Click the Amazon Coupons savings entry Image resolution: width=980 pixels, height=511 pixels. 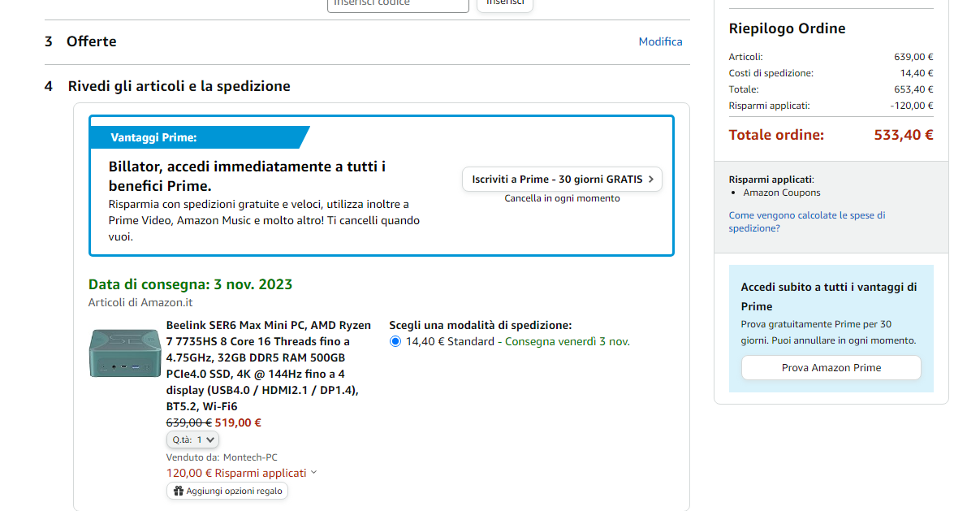[782, 193]
